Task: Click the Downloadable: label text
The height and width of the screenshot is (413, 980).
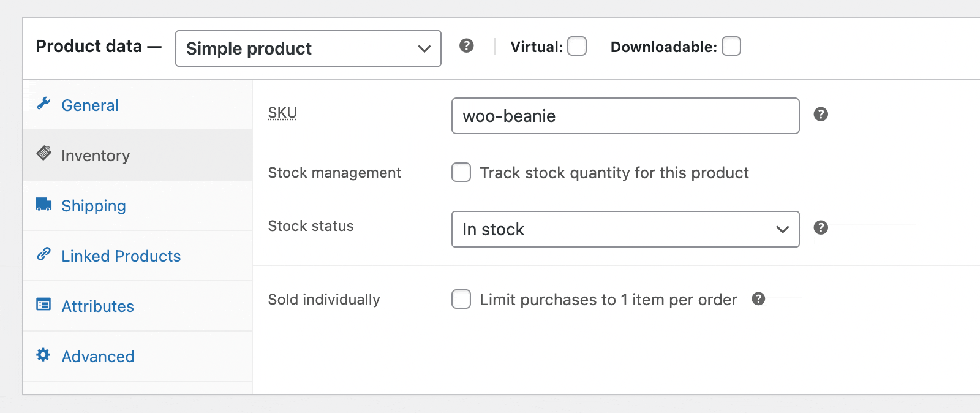Action: (663, 47)
